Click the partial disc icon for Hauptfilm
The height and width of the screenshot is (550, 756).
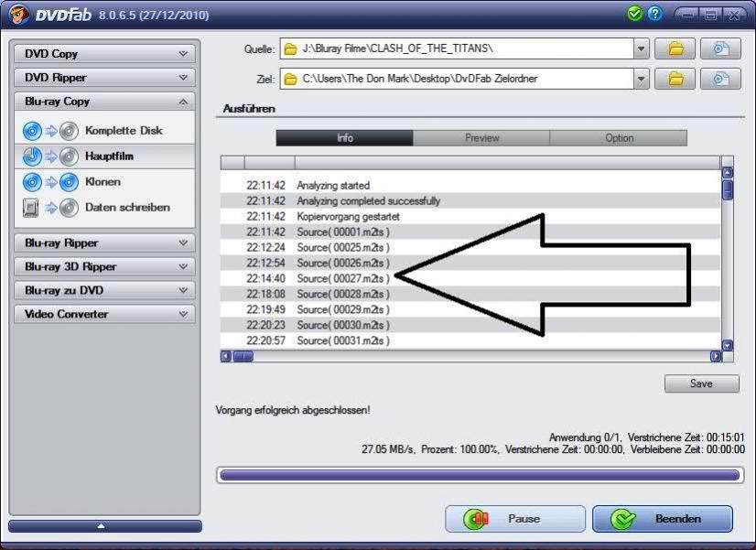32,156
